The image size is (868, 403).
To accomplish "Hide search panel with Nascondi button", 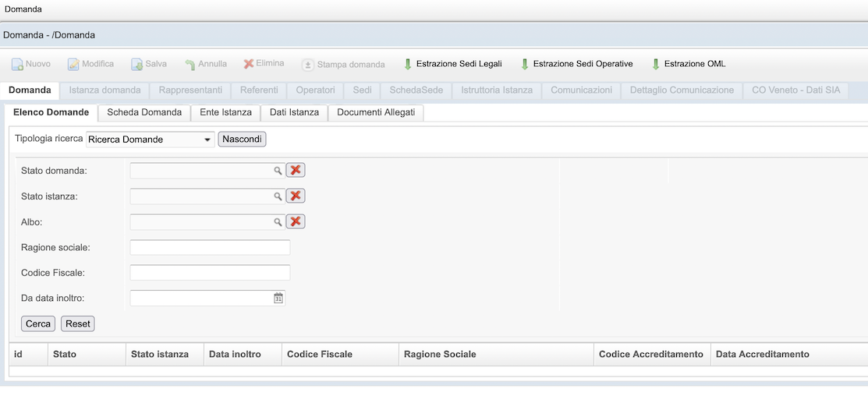I will click(242, 140).
